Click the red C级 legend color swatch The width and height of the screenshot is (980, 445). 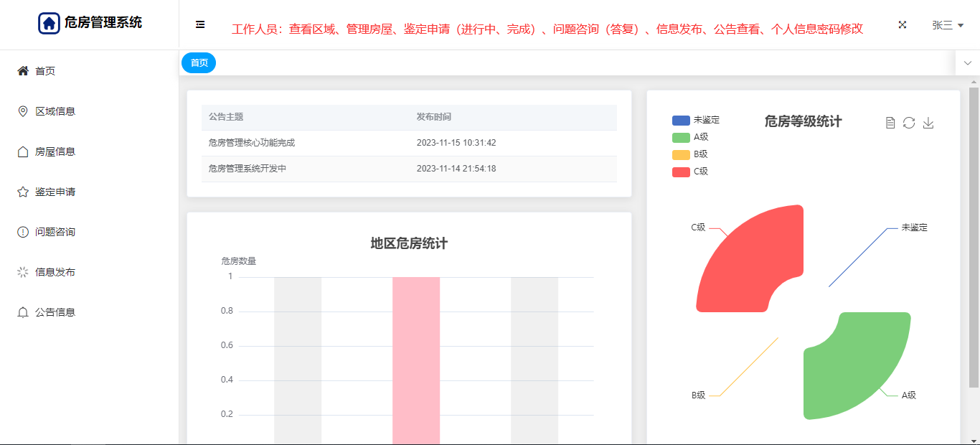click(x=681, y=172)
